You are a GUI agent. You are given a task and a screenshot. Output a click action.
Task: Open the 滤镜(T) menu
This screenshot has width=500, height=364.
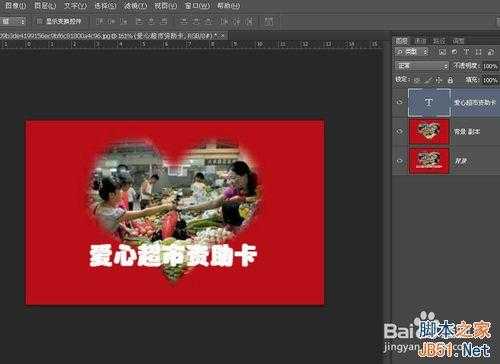point(135,6)
